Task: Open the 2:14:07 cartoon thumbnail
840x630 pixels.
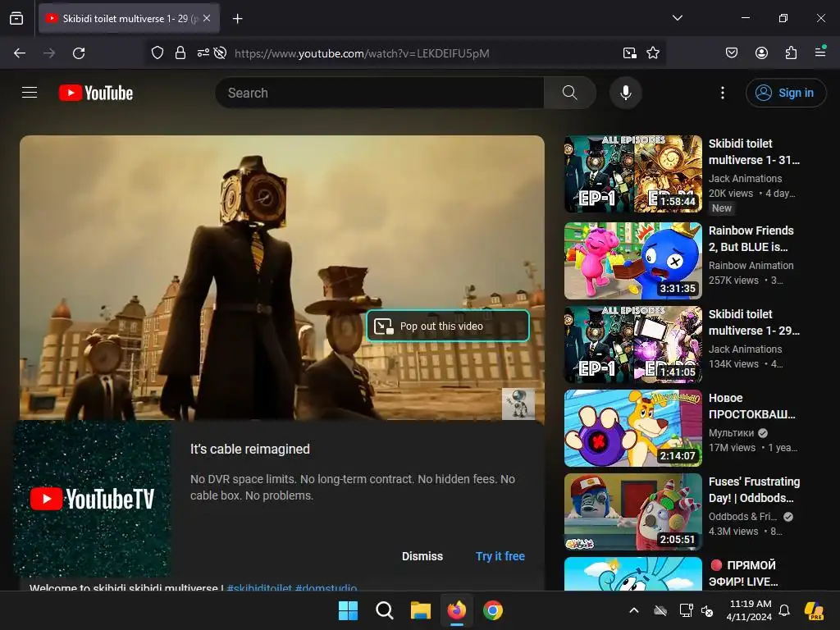Action: click(x=632, y=428)
